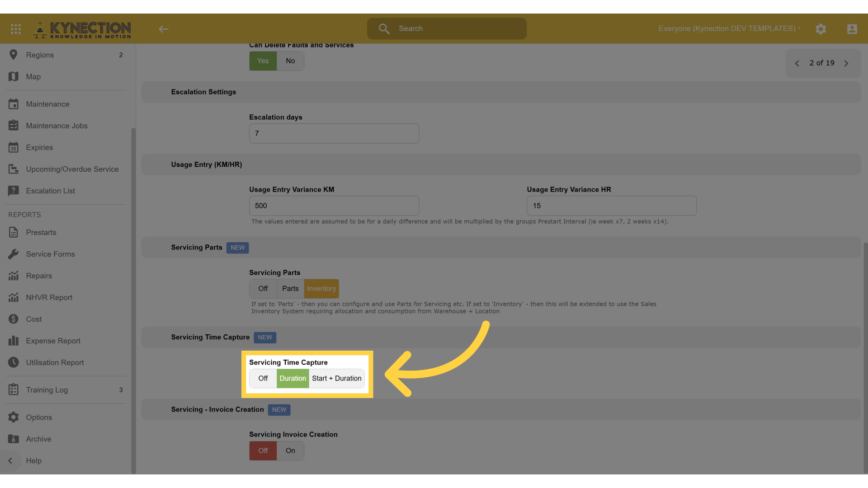Open the Archive folder icon
The image size is (868, 488).
click(14, 439)
